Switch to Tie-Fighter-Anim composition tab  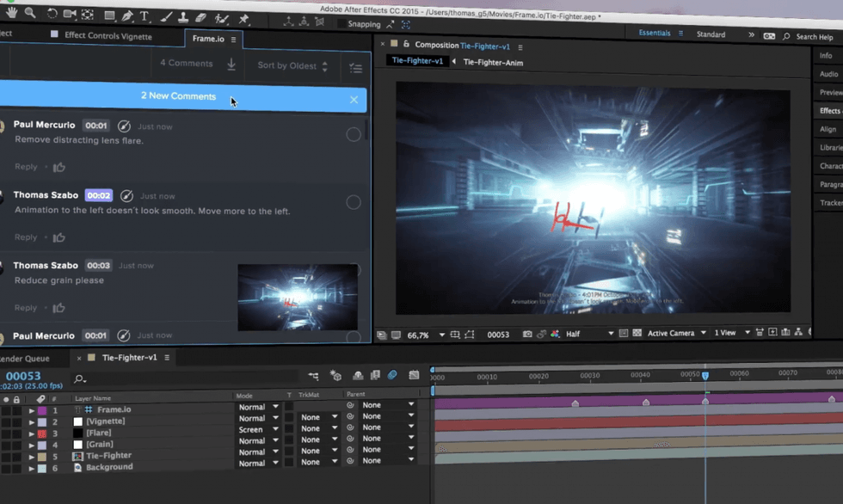[493, 62]
